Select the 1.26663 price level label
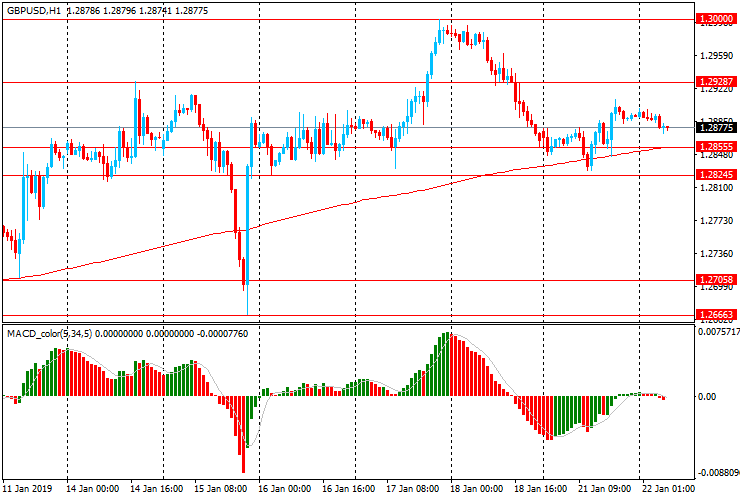The height and width of the screenshot is (500, 740). tap(716, 314)
